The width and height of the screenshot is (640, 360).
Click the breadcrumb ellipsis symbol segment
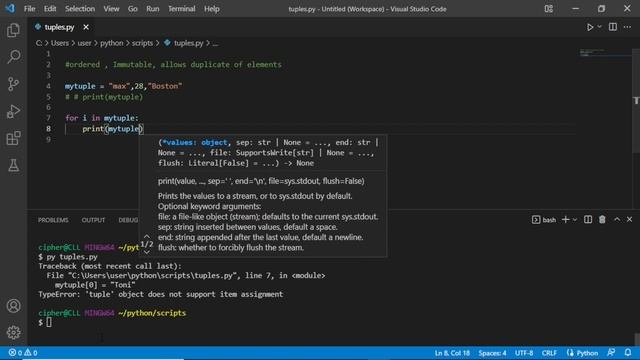click(216, 43)
